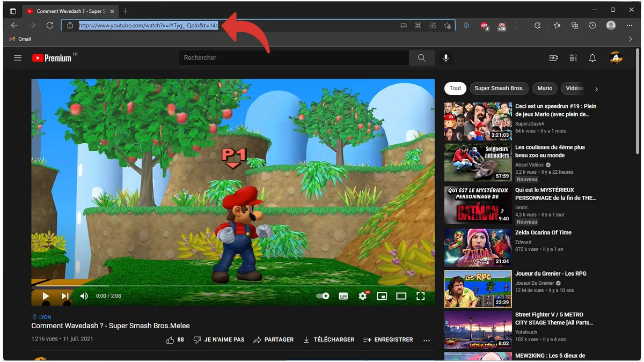Open the YouTube account avatar menu
Image resolution: width=644 pixels, height=362 pixels.
click(616, 58)
